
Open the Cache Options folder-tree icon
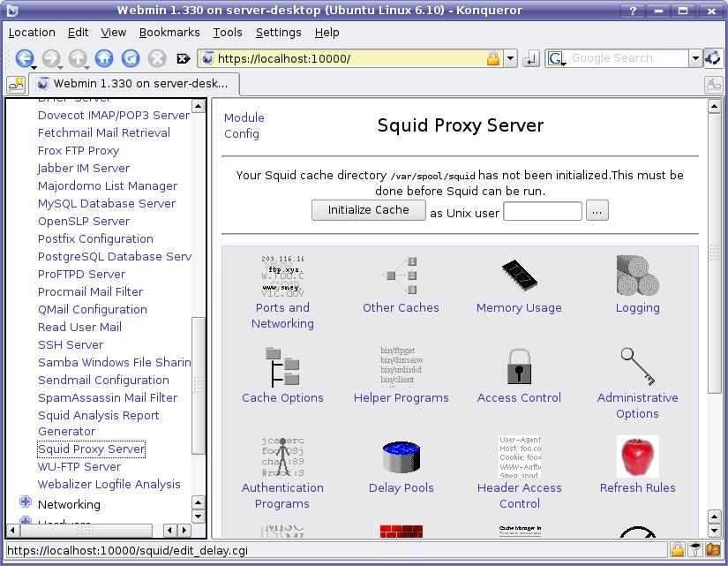click(282, 367)
